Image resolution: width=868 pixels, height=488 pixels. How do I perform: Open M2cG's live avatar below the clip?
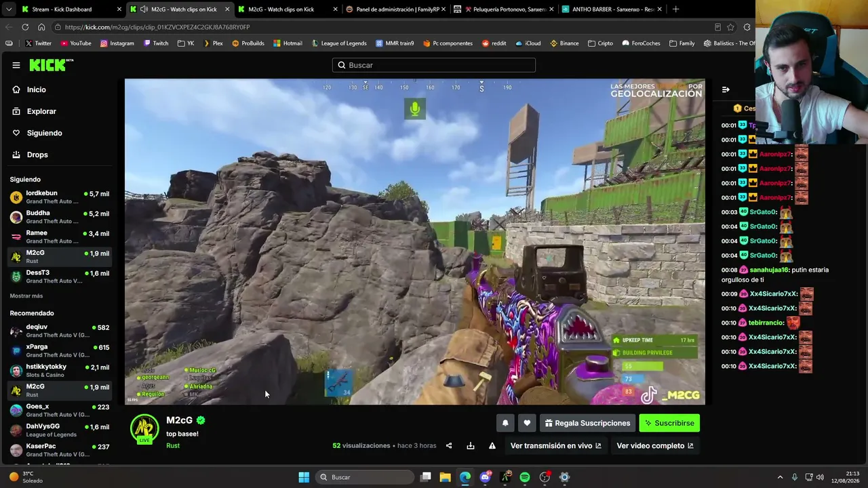tap(144, 428)
